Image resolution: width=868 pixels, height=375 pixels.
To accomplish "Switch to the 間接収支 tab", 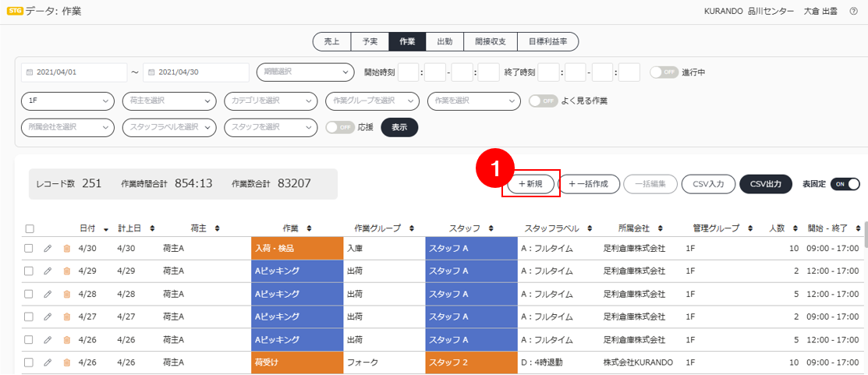I will coord(490,41).
